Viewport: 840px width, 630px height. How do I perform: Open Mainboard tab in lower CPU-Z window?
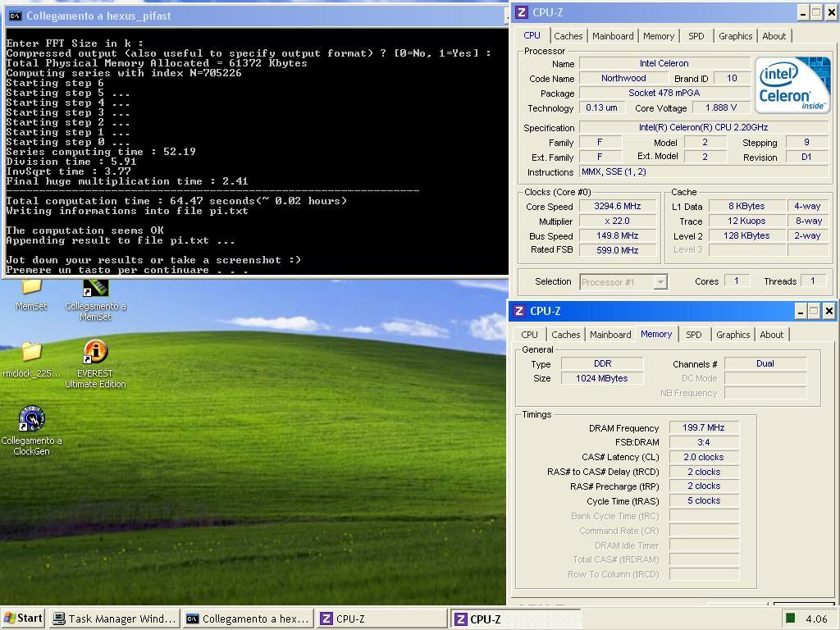[610, 335]
